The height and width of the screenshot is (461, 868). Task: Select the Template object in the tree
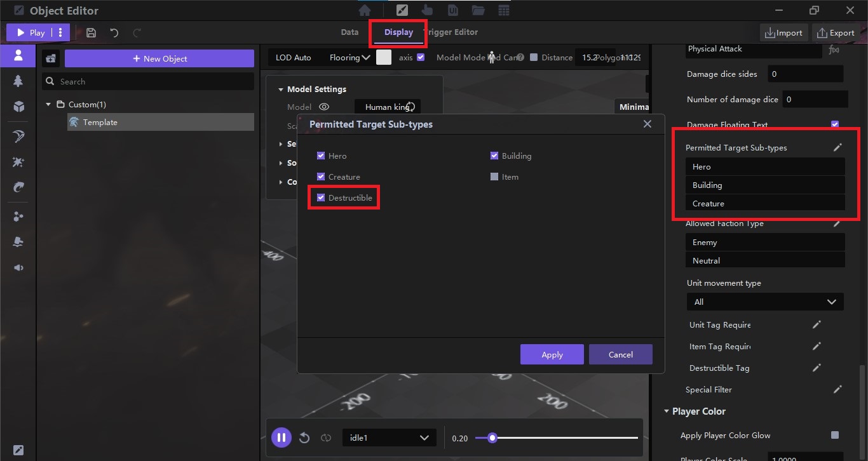click(x=161, y=122)
